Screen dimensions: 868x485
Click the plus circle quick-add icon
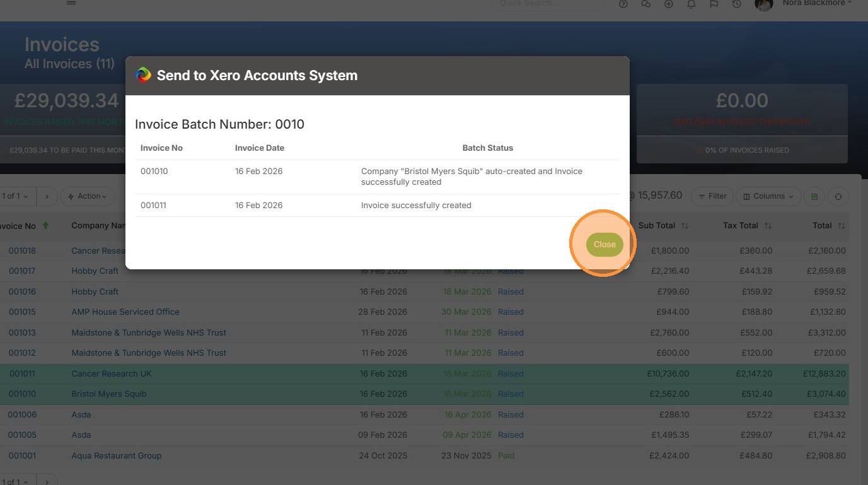[669, 4]
